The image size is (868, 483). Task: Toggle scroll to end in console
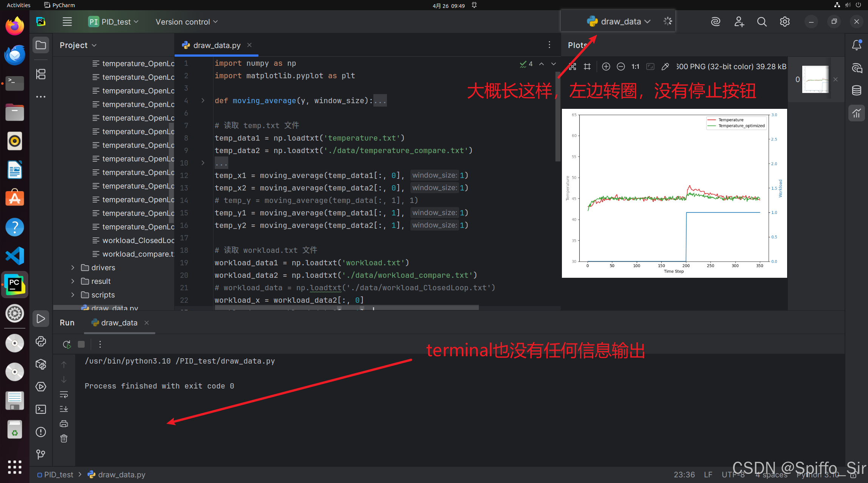click(x=64, y=409)
